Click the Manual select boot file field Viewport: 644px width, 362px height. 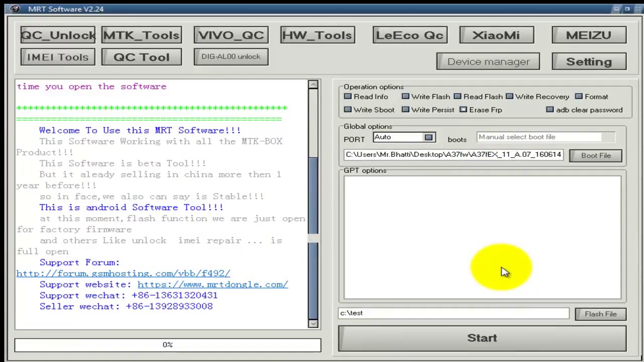coord(545,137)
